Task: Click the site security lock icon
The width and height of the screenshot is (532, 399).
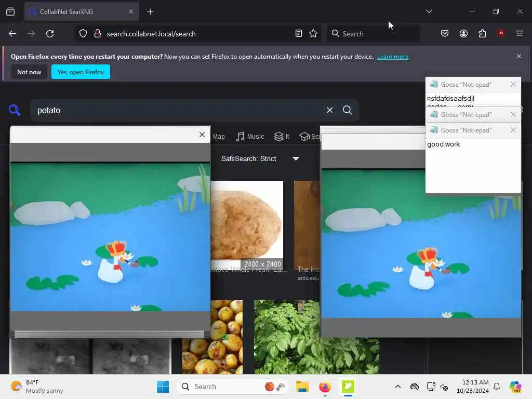Action: [x=97, y=34]
